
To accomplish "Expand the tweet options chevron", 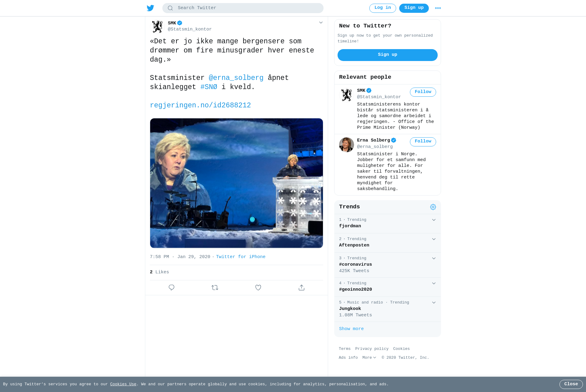I will coord(321,23).
